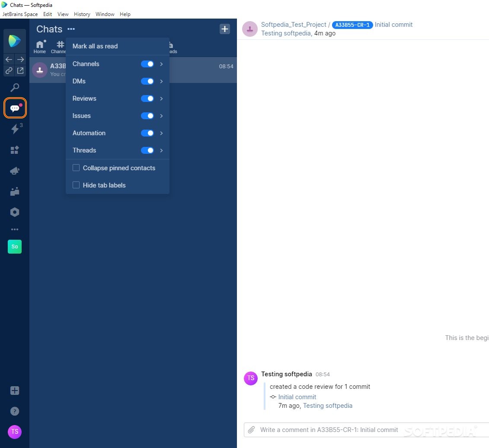Expand the Reviews submenu chevron
Image resolution: width=489 pixels, height=448 pixels.
(x=161, y=98)
